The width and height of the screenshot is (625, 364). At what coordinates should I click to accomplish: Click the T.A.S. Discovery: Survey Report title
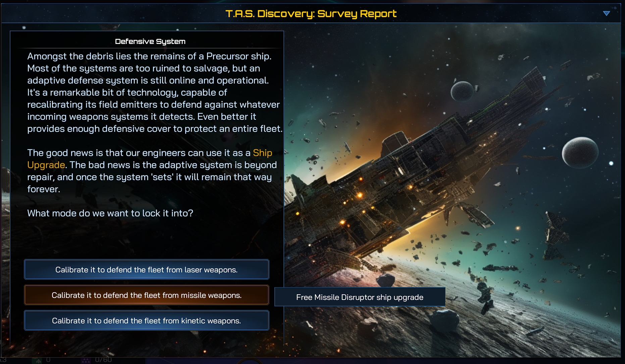[311, 14]
